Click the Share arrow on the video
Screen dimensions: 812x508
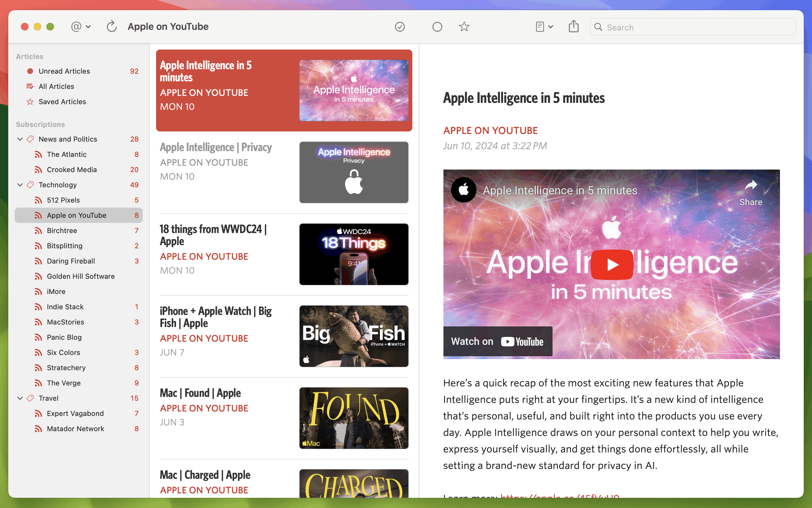[x=751, y=192]
